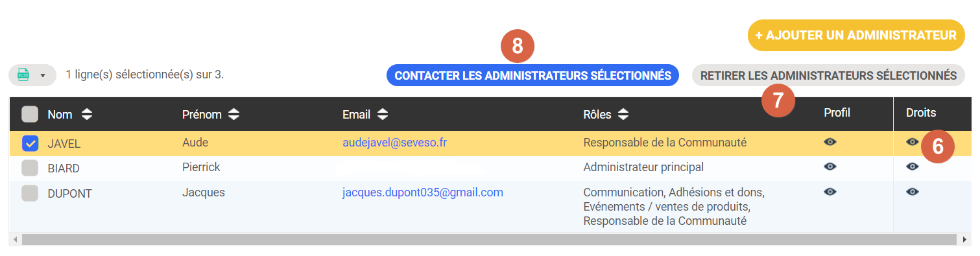Sort by Rôles using its arrows
The width and height of the screenshot is (980, 256).
click(623, 115)
